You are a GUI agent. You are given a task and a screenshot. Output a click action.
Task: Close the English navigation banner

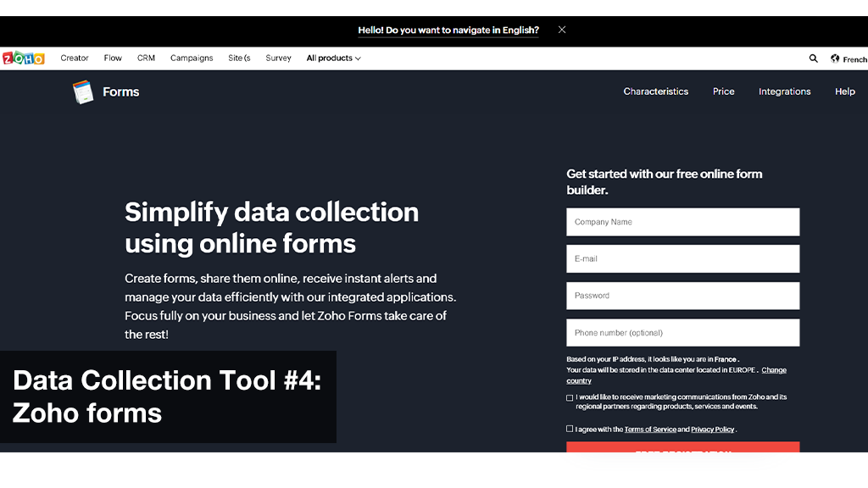[562, 30]
